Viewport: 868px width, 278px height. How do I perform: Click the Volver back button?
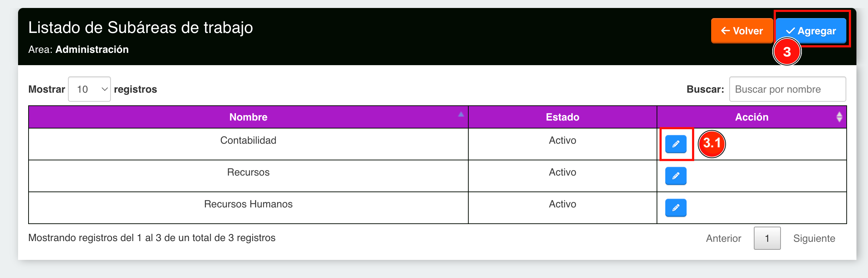pos(742,31)
